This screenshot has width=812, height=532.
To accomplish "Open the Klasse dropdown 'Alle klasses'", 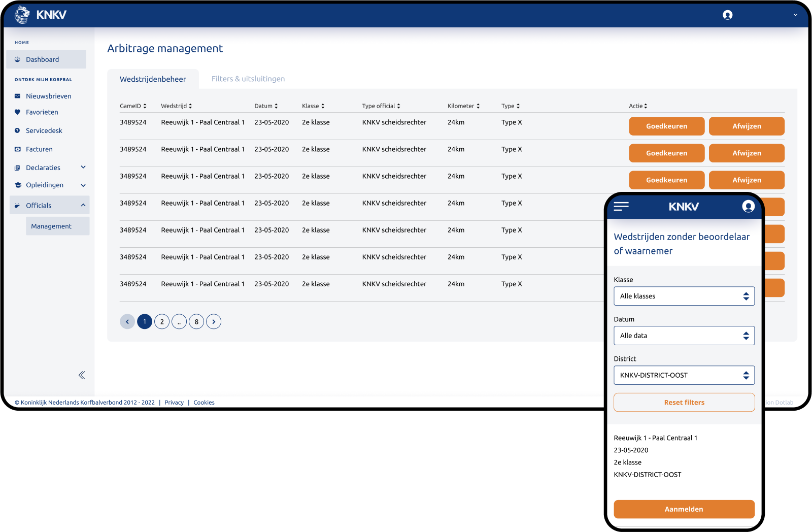I will (684, 296).
